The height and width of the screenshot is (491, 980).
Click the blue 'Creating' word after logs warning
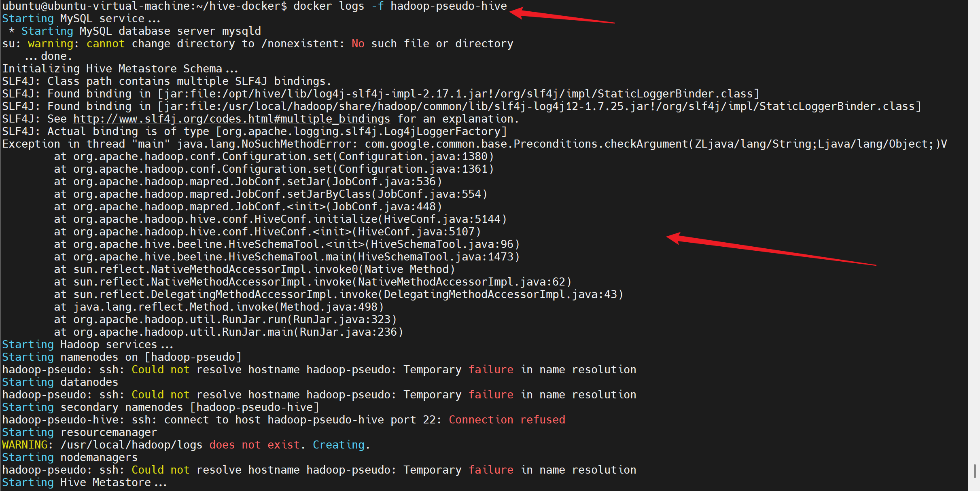click(x=339, y=445)
